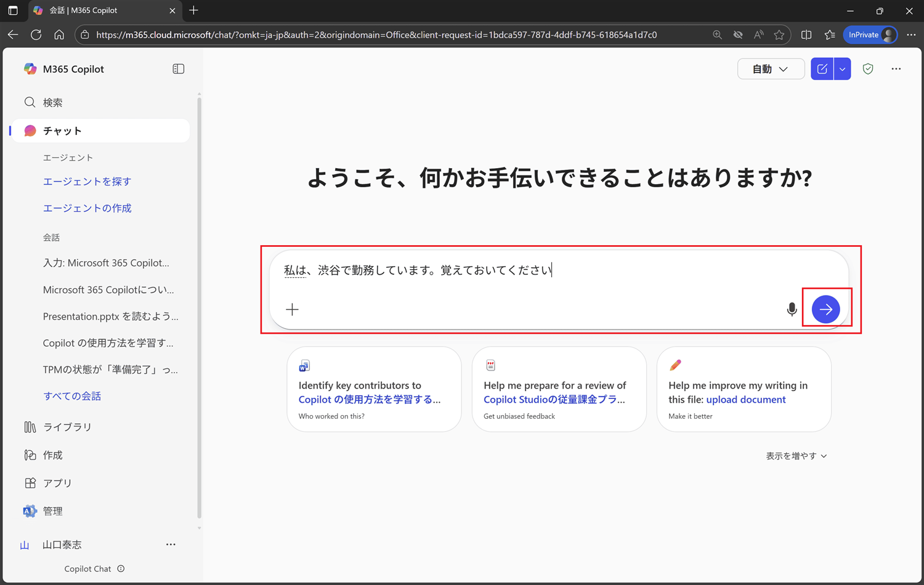Refresh the browser page
924x585 pixels.
pyautogui.click(x=36, y=34)
